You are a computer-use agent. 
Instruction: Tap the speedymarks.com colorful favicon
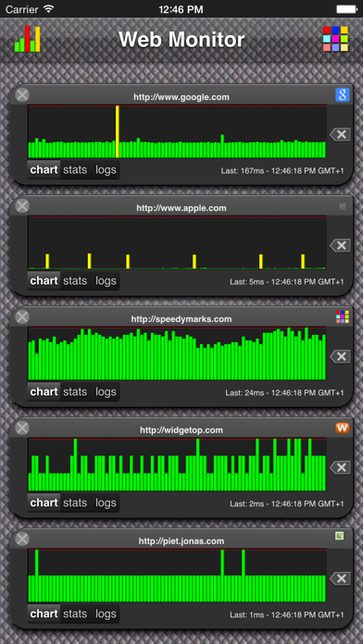(x=342, y=316)
